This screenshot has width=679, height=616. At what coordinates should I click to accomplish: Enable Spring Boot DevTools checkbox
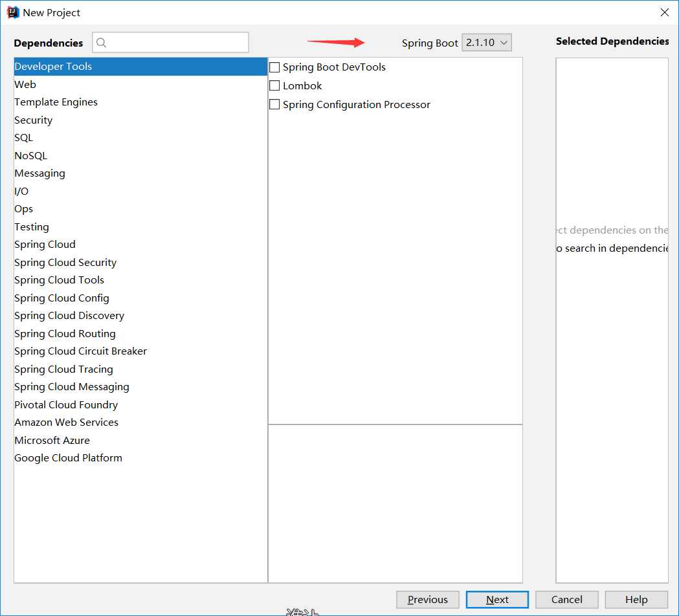click(x=274, y=67)
